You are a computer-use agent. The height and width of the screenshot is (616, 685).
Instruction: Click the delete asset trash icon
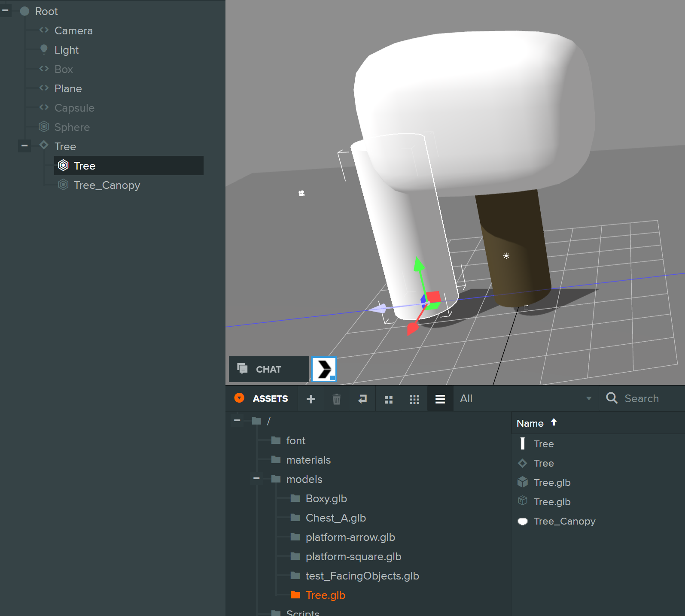coord(337,399)
